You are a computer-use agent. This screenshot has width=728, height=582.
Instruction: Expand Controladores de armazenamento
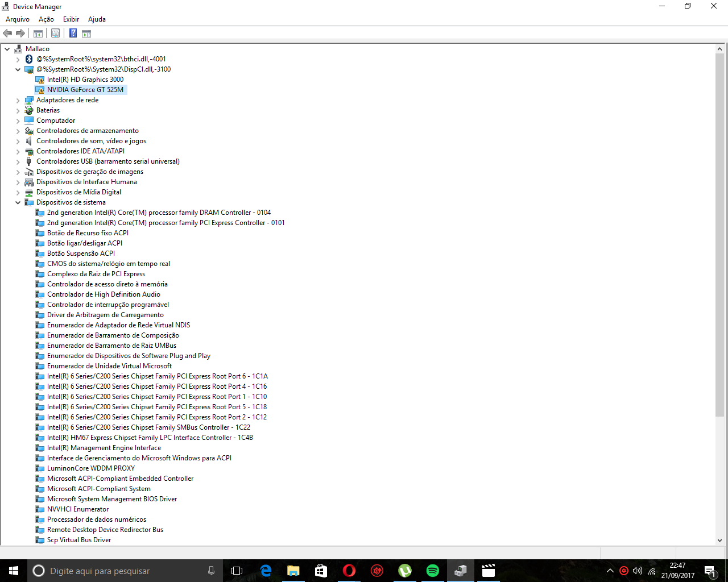click(18, 131)
